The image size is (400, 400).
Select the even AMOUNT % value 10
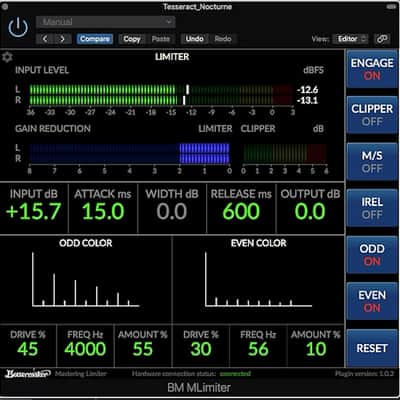click(x=316, y=349)
